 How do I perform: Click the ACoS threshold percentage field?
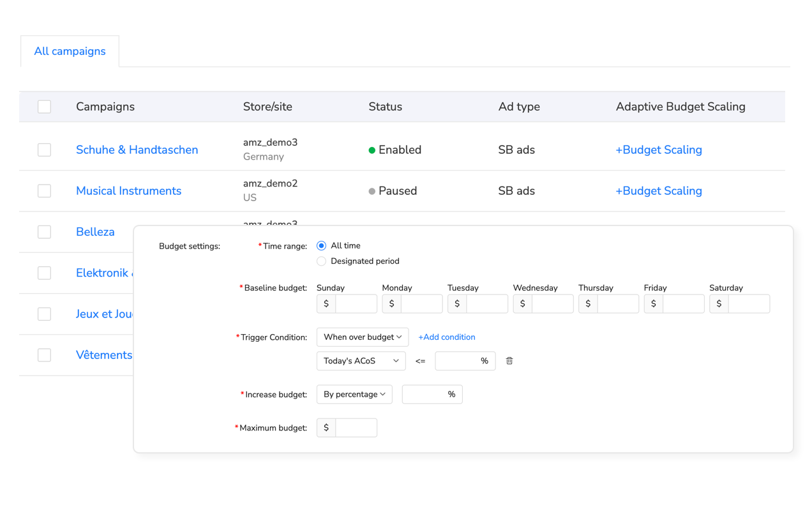[458, 361]
